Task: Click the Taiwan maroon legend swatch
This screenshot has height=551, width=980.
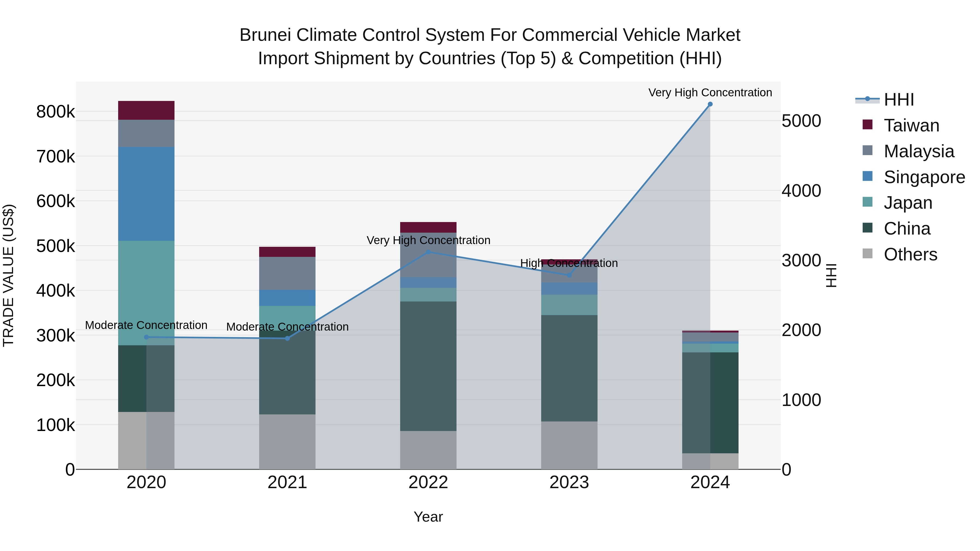Action: [867, 125]
